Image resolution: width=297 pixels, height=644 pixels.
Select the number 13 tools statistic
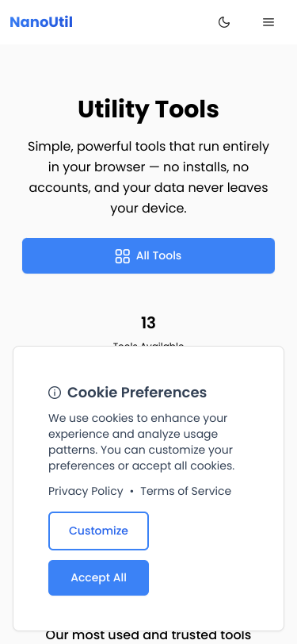(x=149, y=323)
